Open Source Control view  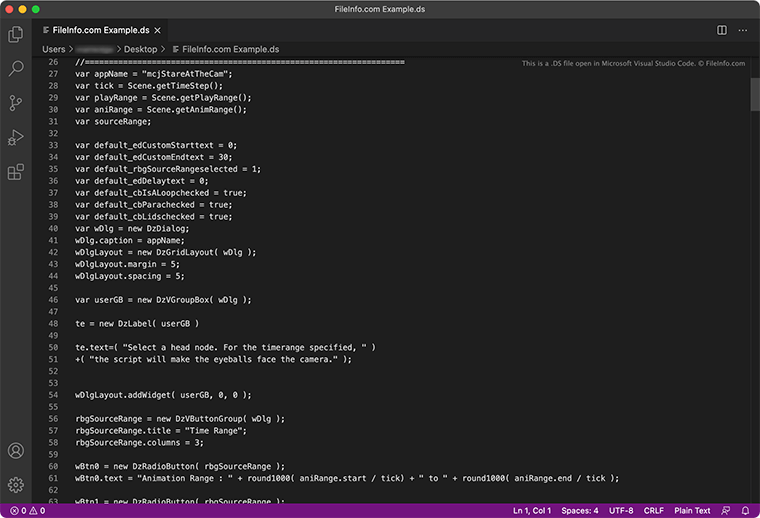[16, 103]
